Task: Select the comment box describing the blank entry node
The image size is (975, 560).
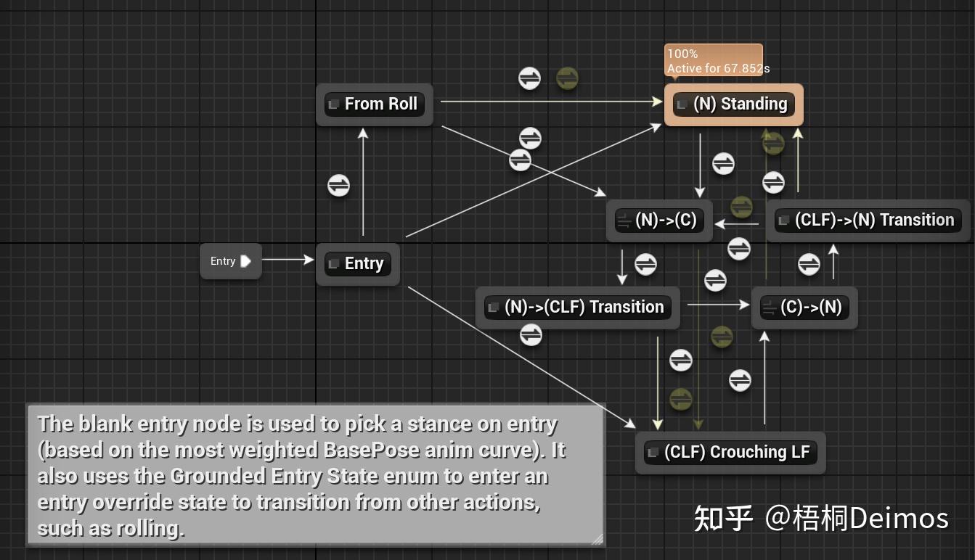Action: (316, 475)
